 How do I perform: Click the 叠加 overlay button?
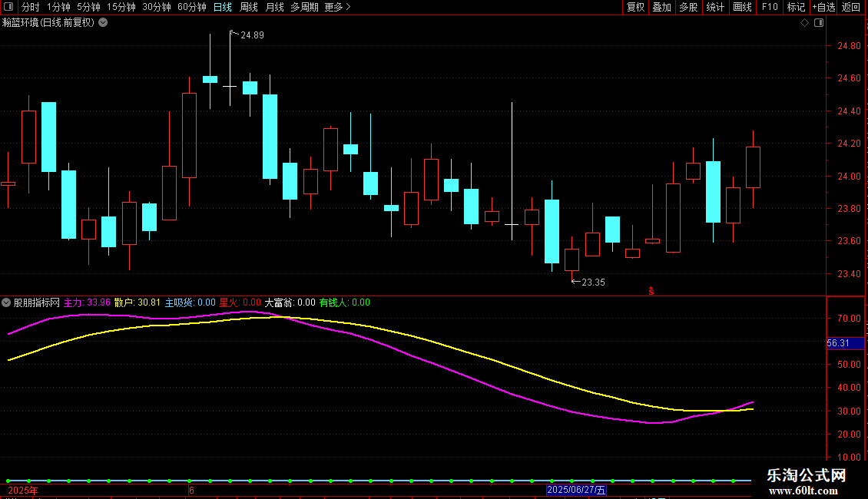[x=662, y=7]
